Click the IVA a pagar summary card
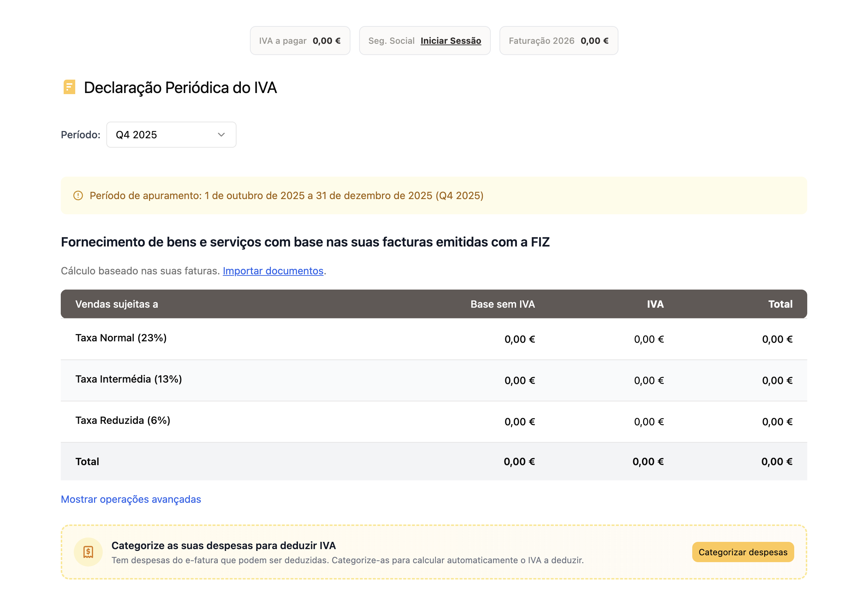 click(x=300, y=41)
